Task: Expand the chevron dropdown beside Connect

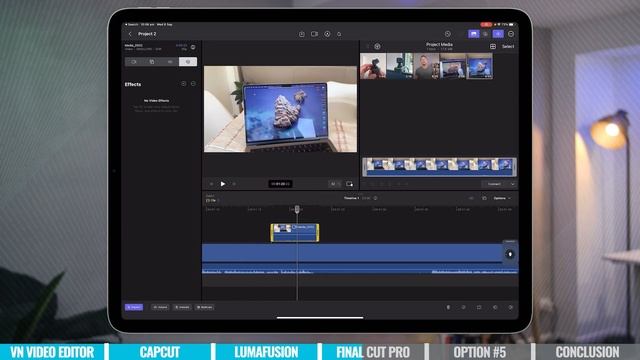Action: pyautogui.click(x=513, y=184)
